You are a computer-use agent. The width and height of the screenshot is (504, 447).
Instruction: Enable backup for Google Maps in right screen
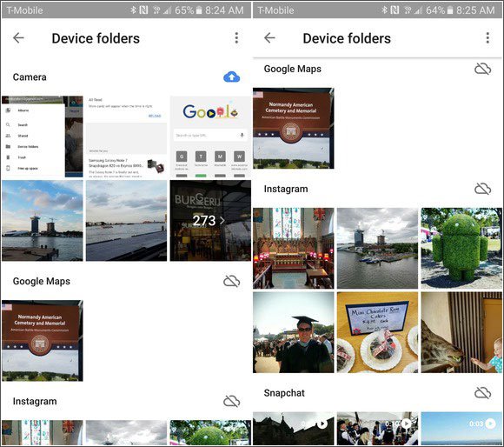click(482, 69)
